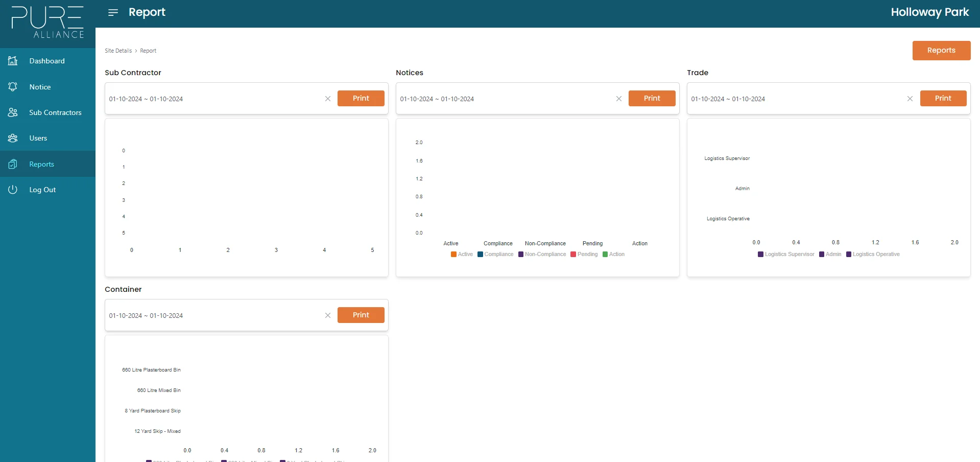Select Log Out in sidebar
980x462 pixels.
click(47, 190)
